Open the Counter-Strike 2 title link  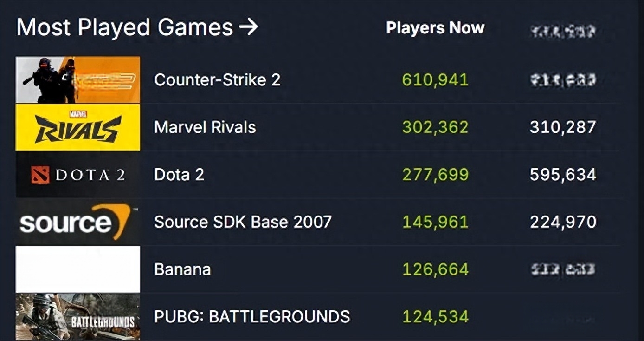point(217,80)
